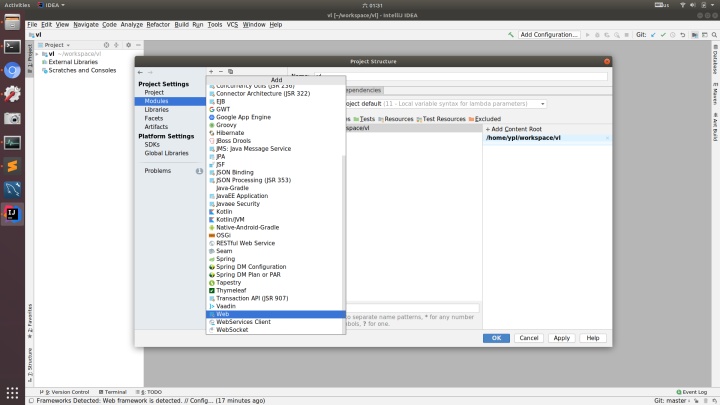The width and height of the screenshot is (720, 405).
Task: Click Add Configuration button
Action: (x=549, y=35)
